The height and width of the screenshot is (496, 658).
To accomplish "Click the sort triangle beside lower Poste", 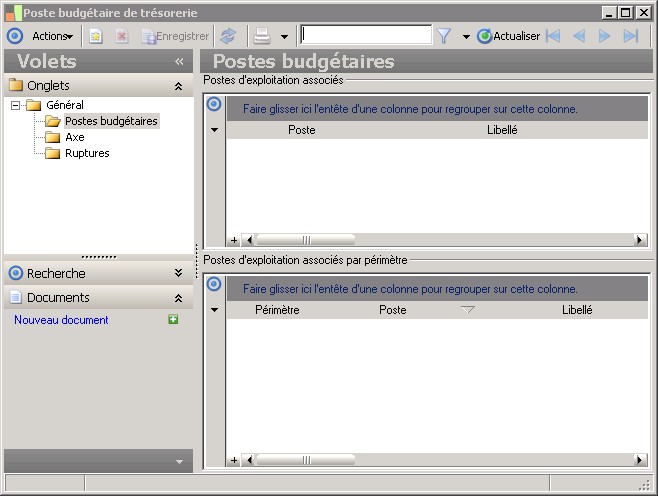I will [x=467, y=310].
